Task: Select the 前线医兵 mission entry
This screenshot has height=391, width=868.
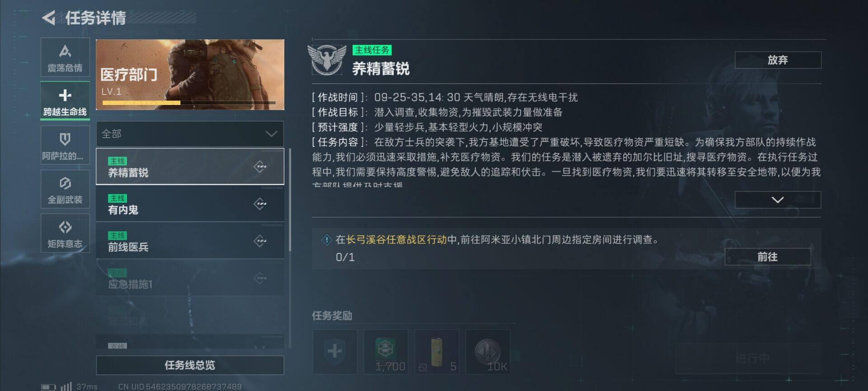Action: 190,241
